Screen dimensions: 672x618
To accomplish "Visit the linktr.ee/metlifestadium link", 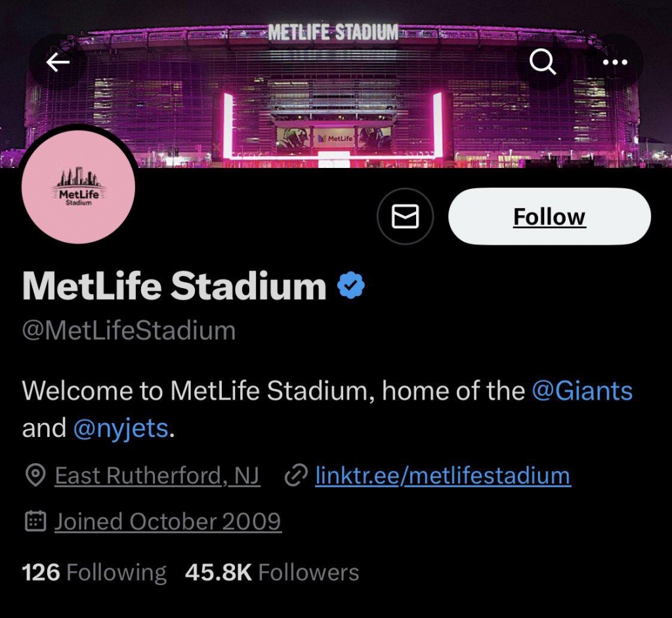I will coord(443,476).
